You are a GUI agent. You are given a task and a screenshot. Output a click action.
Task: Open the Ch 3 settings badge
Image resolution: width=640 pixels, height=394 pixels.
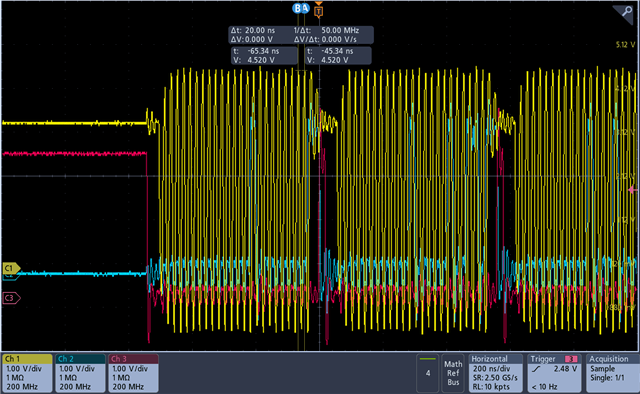coord(133,373)
